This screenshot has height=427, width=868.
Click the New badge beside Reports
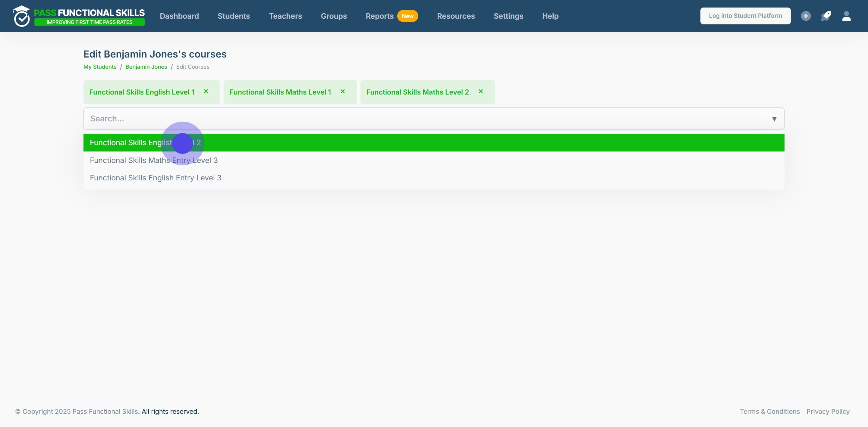click(x=407, y=16)
